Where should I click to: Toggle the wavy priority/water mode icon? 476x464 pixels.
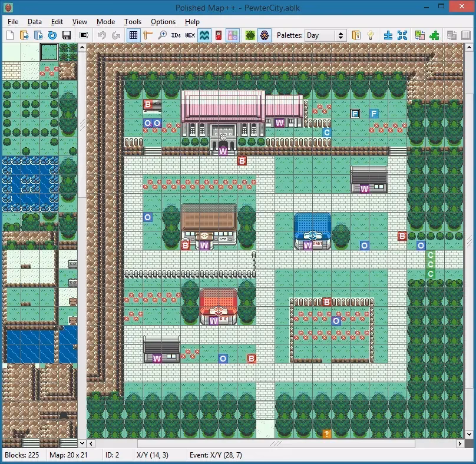[204, 35]
